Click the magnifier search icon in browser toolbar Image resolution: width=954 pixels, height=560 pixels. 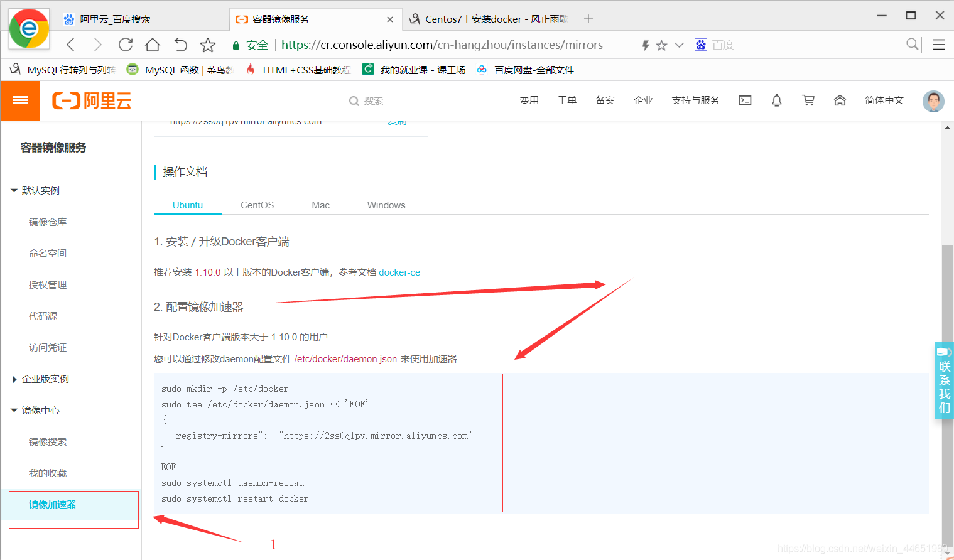point(913,44)
